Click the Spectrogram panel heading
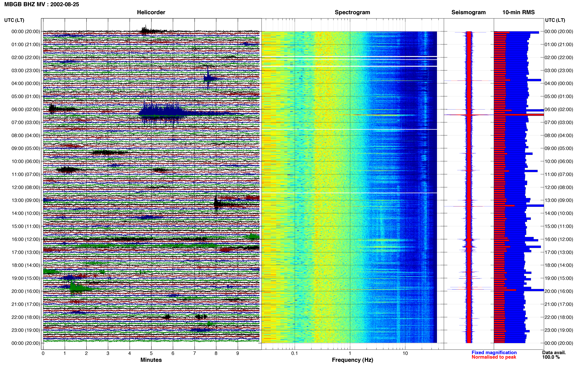Screen dimensions: 588x368 [x=352, y=12]
